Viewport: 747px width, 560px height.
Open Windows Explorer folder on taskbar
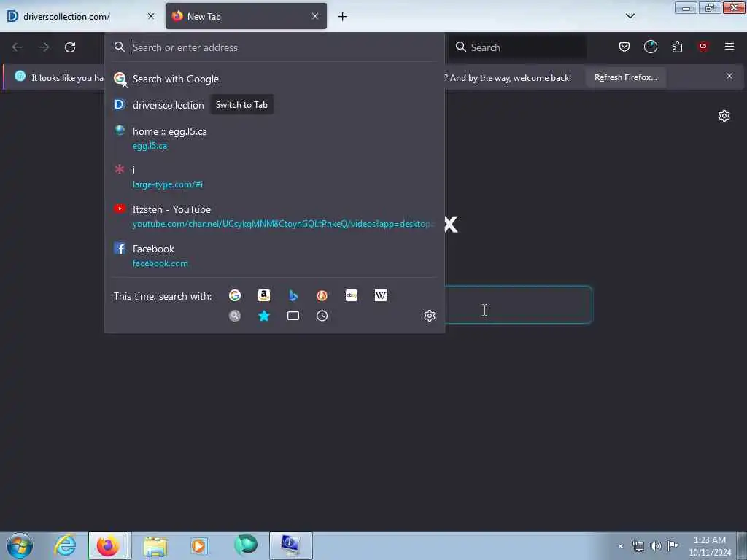tap(155, 545)
